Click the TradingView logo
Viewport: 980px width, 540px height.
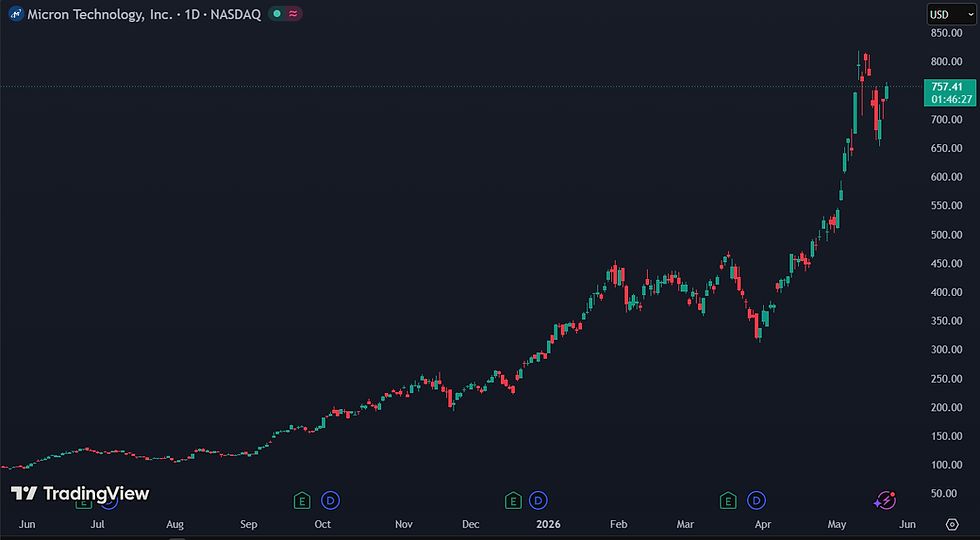click(x=80, y=494)
